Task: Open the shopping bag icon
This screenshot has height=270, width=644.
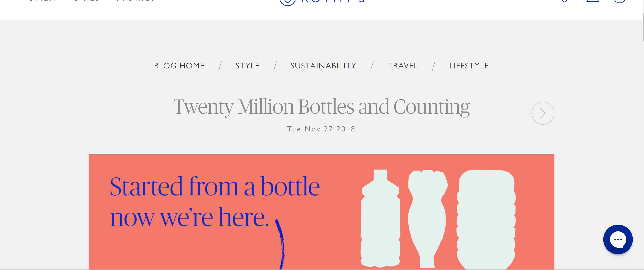Action: click(x=620, y=1)
